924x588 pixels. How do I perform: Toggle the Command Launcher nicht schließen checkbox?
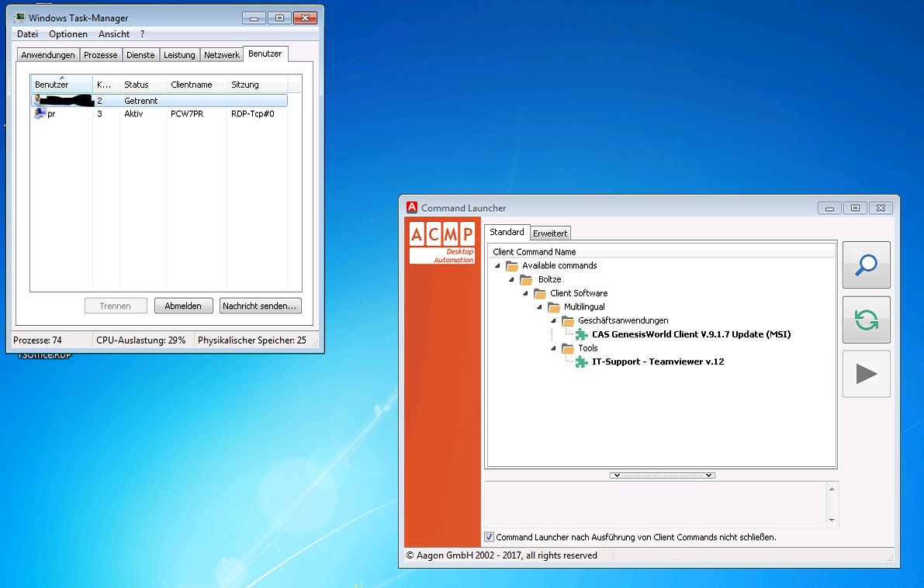pyautogui.click(x=489, y=537)
